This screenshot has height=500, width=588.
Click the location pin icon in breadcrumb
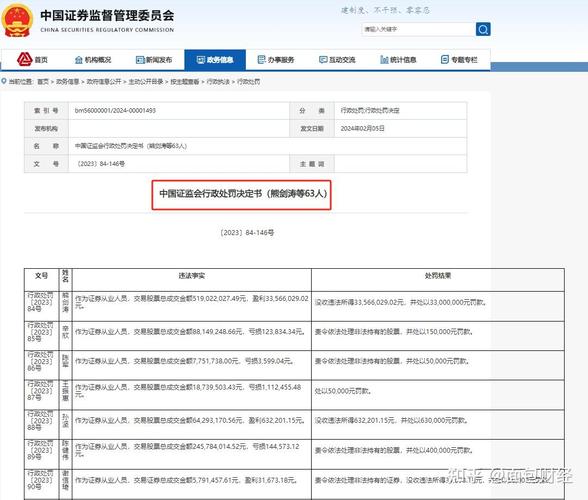coord(4,81)
